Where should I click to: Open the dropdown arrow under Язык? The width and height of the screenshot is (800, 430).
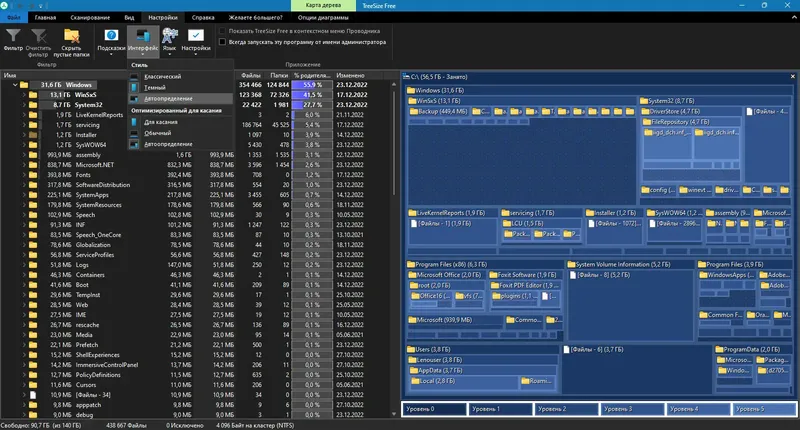coord(169,54)
